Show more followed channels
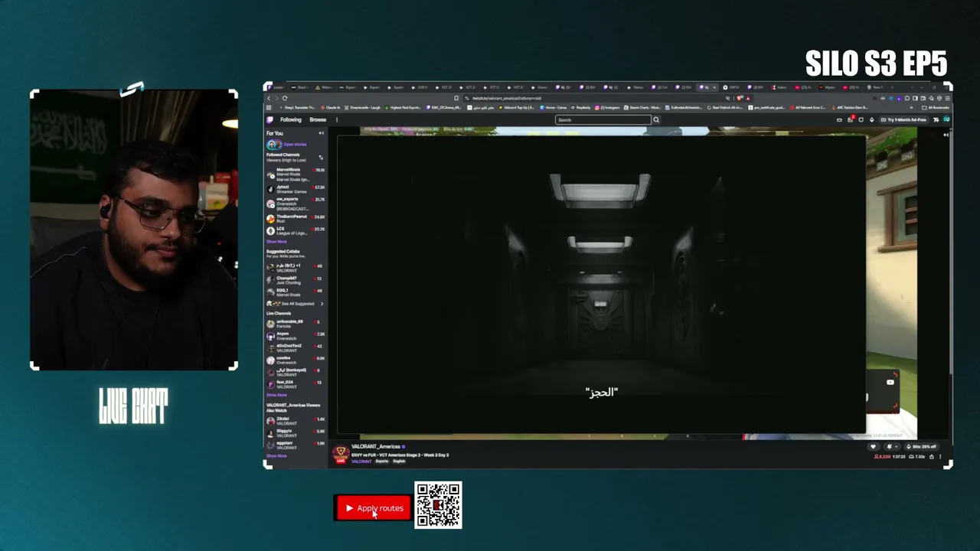This screenshot has width=980, height=551. (x=276, y=242)
